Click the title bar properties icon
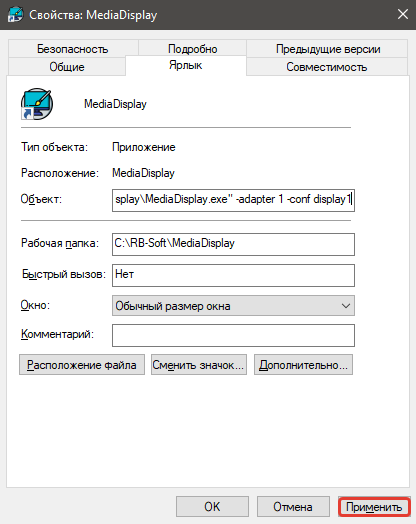Viewport: 416px width, 524px height. 15,15
